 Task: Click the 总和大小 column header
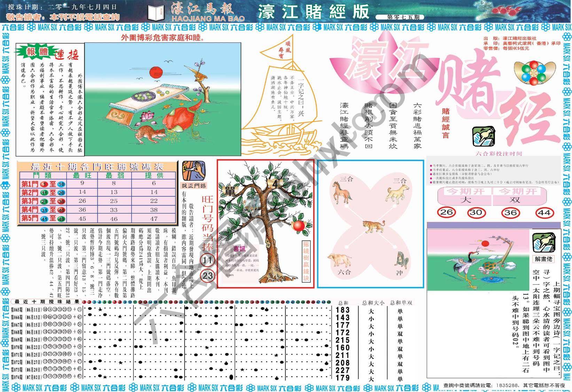point(373,303)
